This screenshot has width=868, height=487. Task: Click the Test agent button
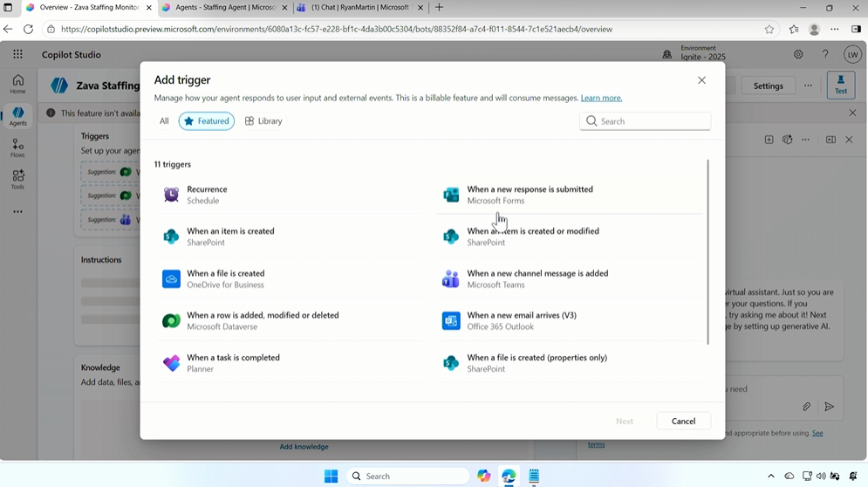(841, 86)
